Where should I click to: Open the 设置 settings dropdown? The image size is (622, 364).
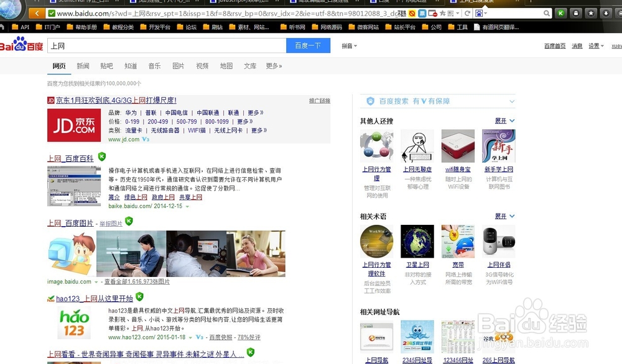[x=596, y=46]
